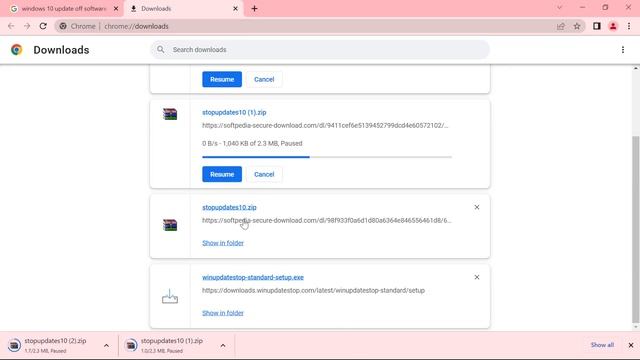The width and height of the screenshot is (640, 360).
Task: Click in the Search downloads field
Action: tap(320, 49)
